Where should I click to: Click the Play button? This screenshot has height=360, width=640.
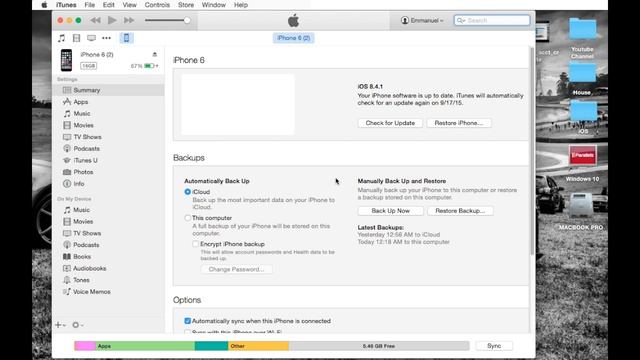(x=112, y=20)
